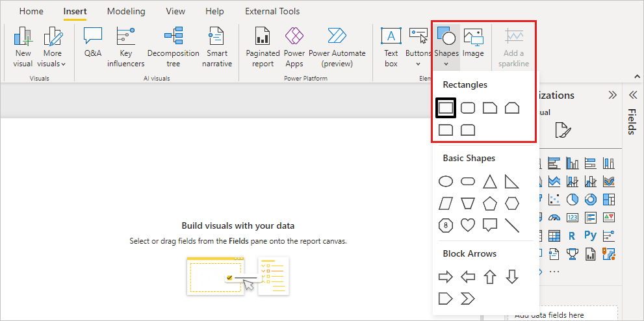Select the heart shape in Basic Shapes
This screenshot has height=321, width=644.
[x=468, y=225]
